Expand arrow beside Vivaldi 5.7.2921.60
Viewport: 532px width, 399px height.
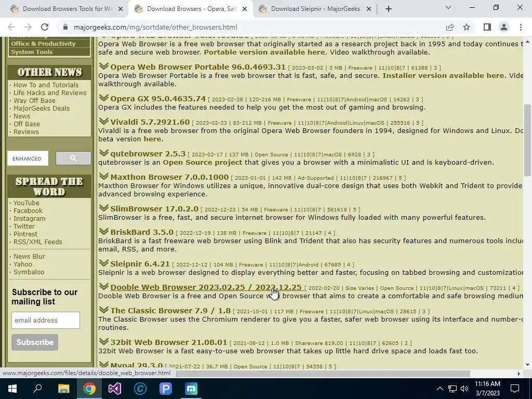(x=103, y=121)
